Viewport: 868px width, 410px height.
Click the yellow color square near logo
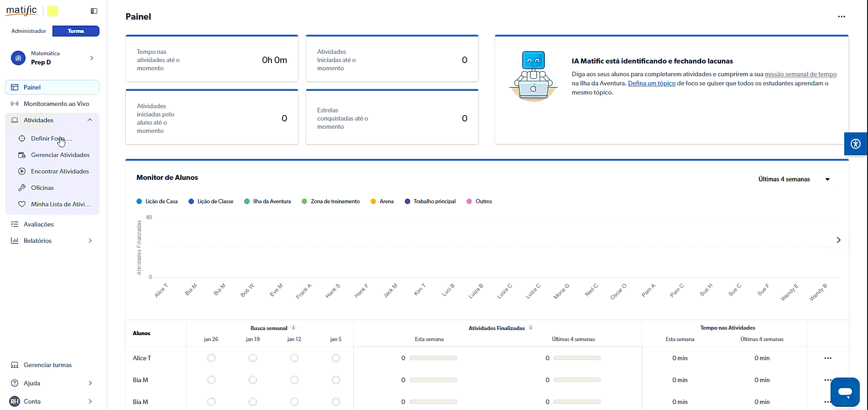click(x=53, y=11)
